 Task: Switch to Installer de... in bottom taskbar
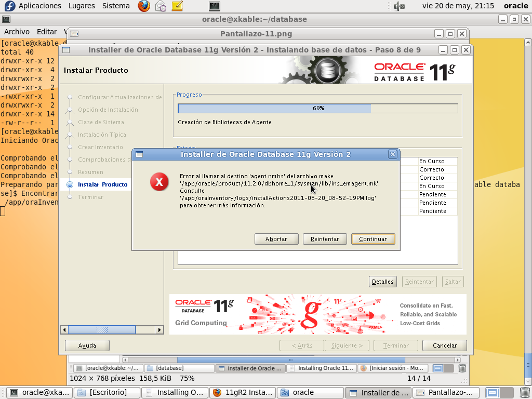(378, 393)
